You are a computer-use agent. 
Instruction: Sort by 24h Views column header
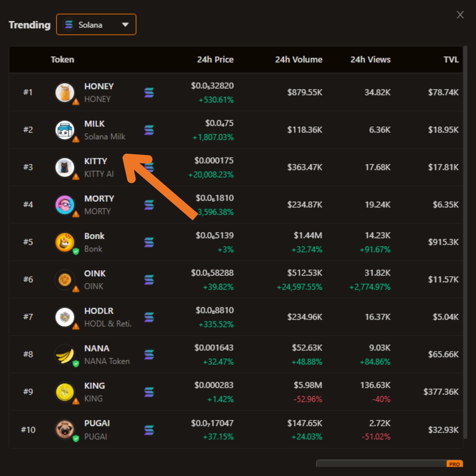coord(370,59)
